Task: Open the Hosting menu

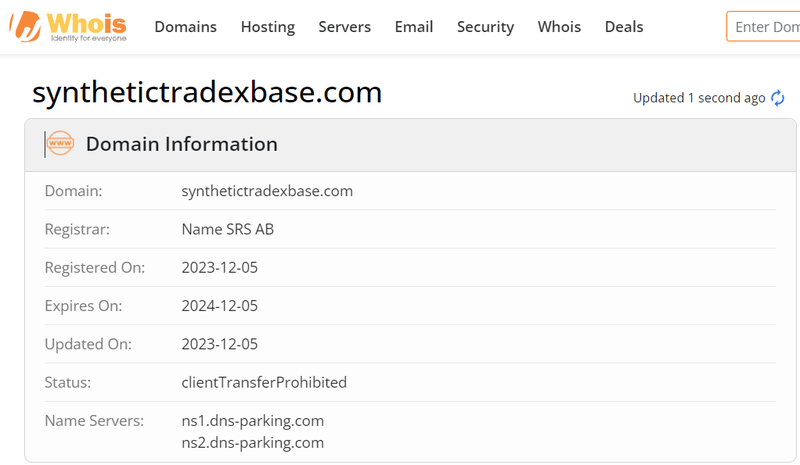Action: tap(268, 27)
